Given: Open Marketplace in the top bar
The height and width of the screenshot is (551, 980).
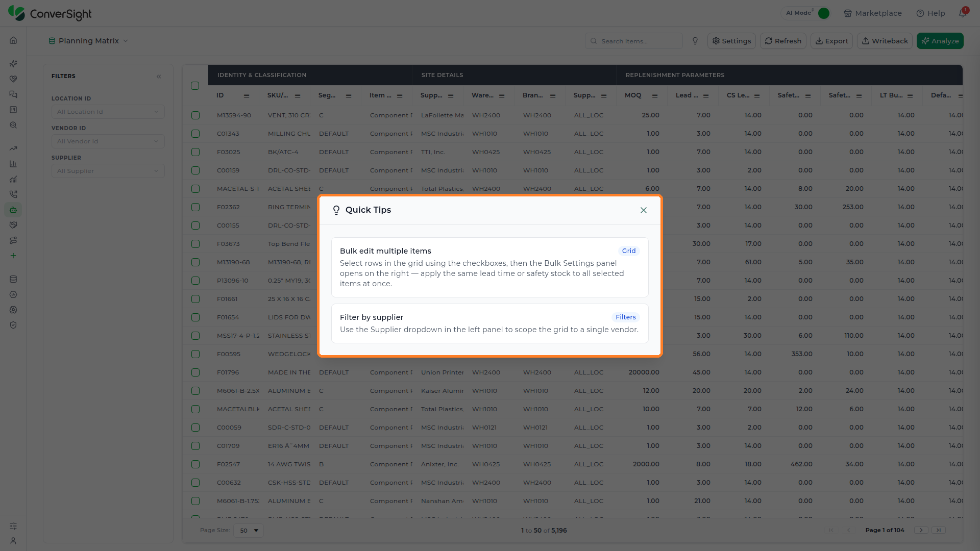Looking at the screenshot, I should click(x=873, y=13).
